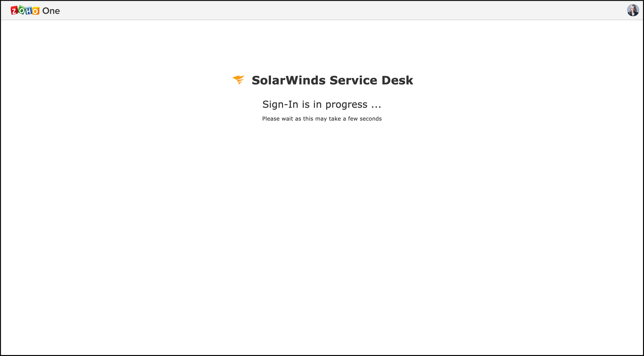Click the word 'Desk' in the title
The width and height of the screenshot is (644, 356).
397,80
